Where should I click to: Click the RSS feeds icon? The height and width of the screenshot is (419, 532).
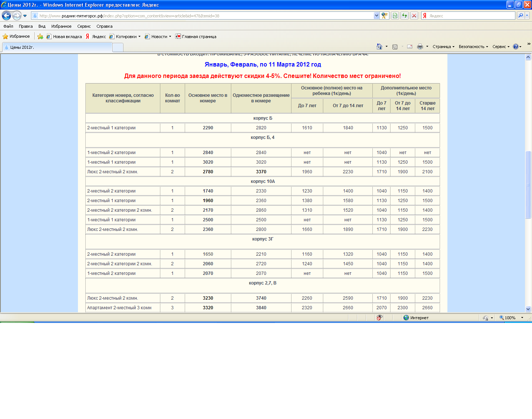pos(395,47)
